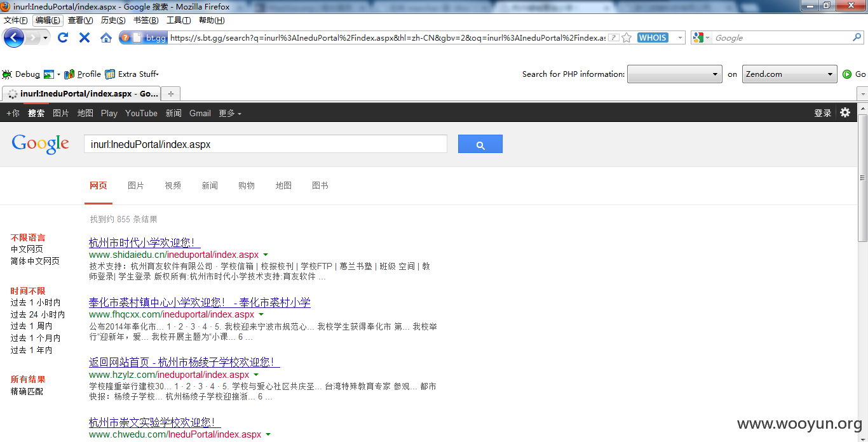868x442 pixels.
Task: Open the 帮助(H) menu
Action: [212, 20]
